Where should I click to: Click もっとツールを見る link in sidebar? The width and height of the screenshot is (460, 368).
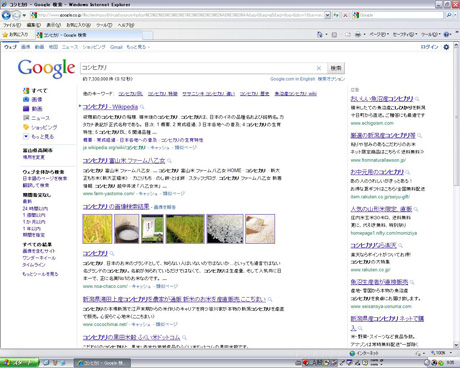pos(40,274)
